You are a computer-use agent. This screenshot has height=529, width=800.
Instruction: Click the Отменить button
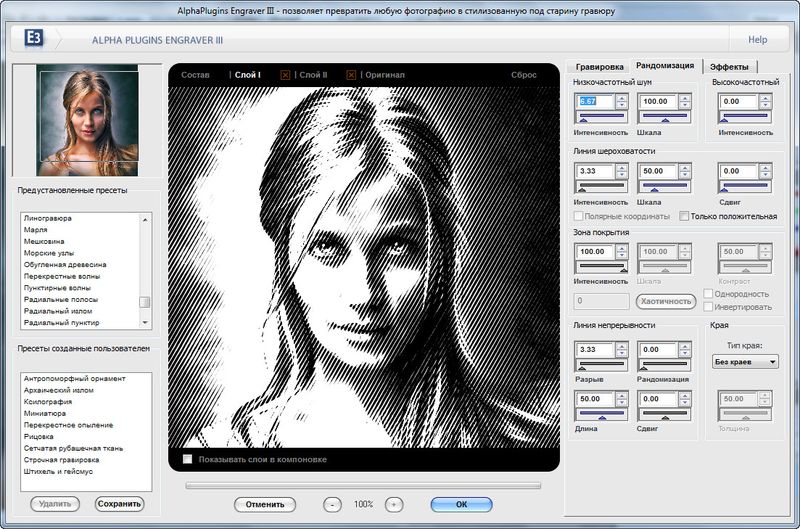tap(265, 505)
